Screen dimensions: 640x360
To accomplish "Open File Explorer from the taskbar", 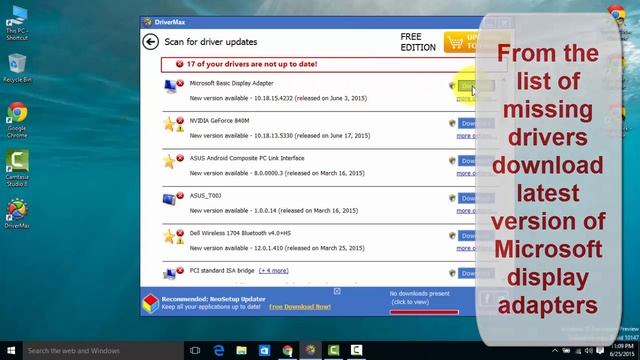I will pos(242,351).
